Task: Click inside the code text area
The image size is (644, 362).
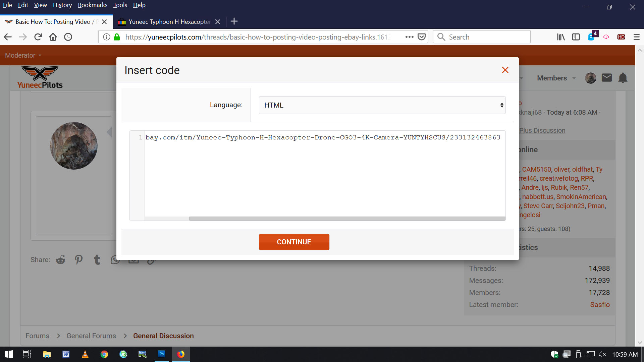Action: click(325, 173)
